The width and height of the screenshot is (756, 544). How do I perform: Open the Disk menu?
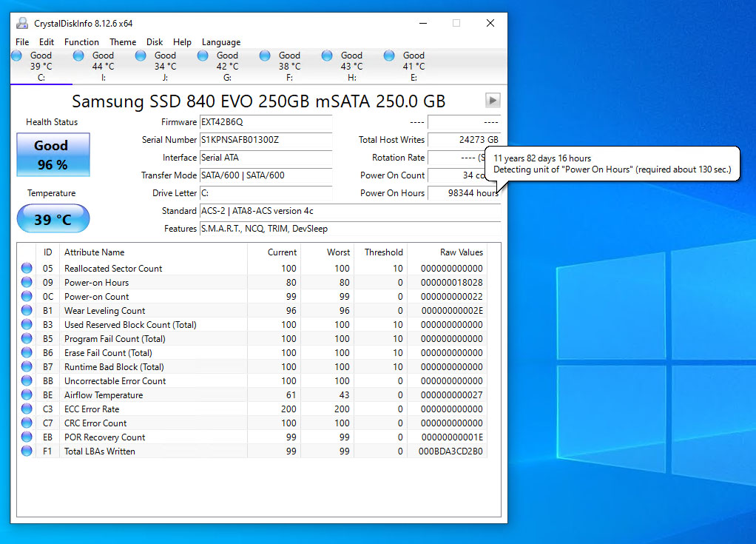click(155, 42)
